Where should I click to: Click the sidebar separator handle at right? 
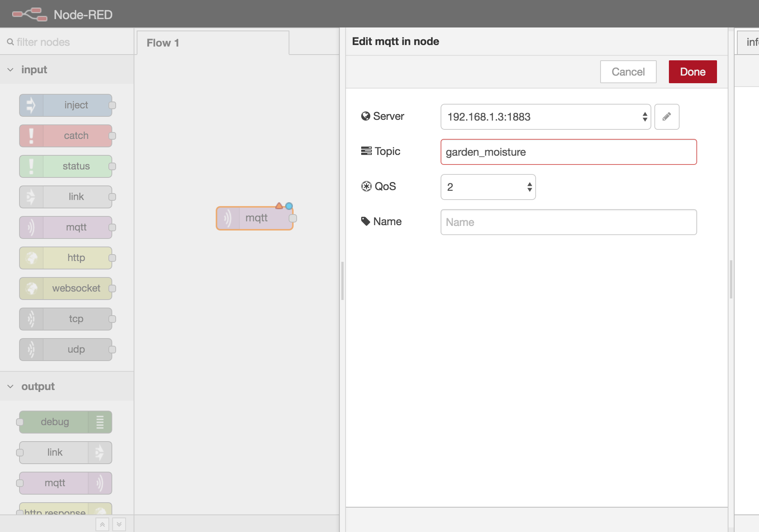(731, 279)
